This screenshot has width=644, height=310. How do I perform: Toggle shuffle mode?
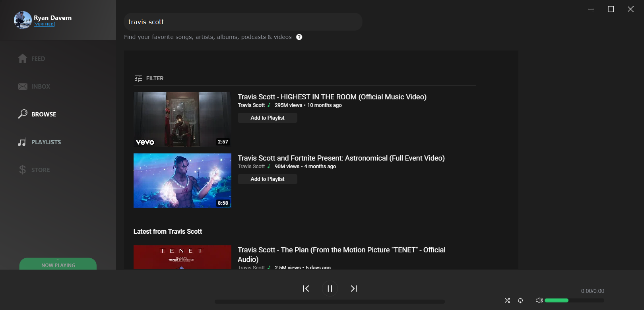click(507, 300)
